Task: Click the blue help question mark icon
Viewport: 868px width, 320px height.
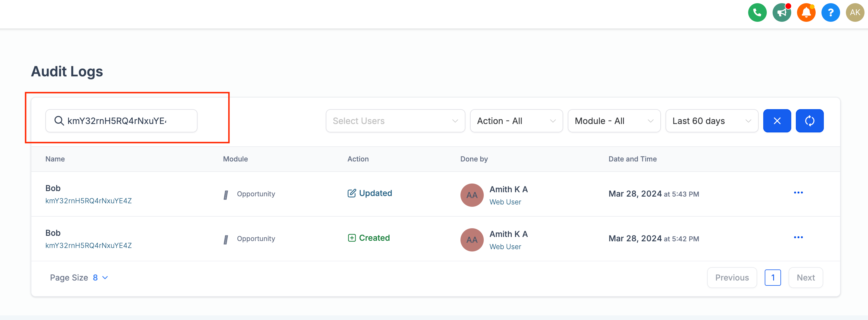Action: pos(830,13)
